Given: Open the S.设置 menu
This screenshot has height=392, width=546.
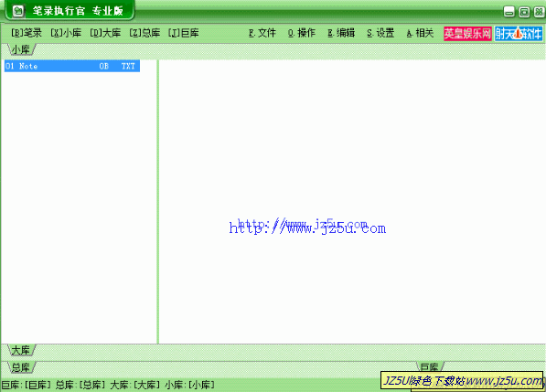Looking at the screenshot, I should click(x=380, y=33).
